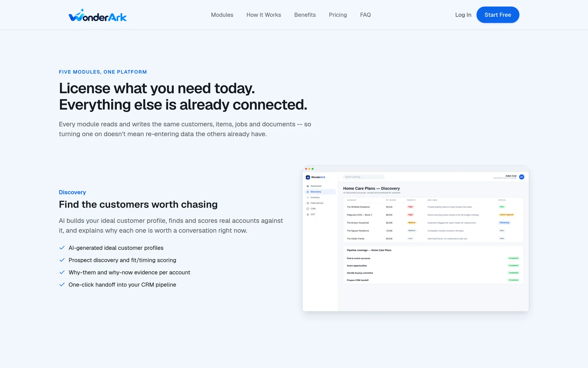
Task: Go to How It Works section
Action: tap(264, 15)
